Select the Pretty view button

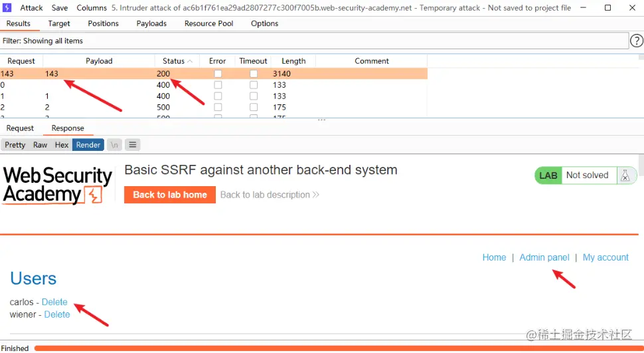15,145
